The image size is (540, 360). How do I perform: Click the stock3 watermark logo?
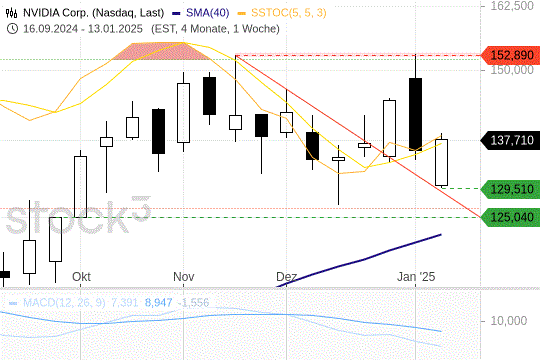(x=79, y=216)
